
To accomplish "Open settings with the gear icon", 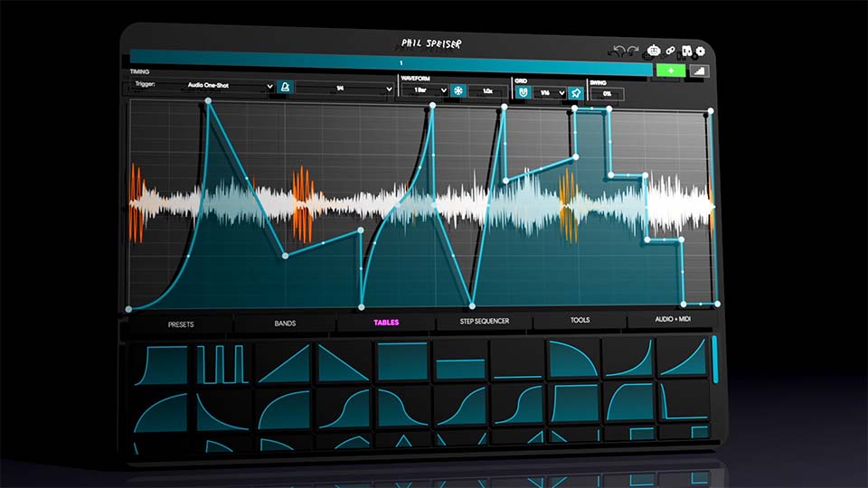I will pos(700,52).
